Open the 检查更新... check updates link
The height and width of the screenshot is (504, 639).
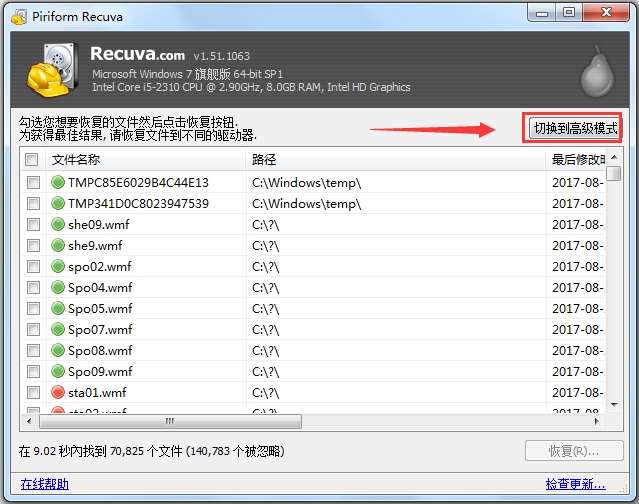coord(575,484)
